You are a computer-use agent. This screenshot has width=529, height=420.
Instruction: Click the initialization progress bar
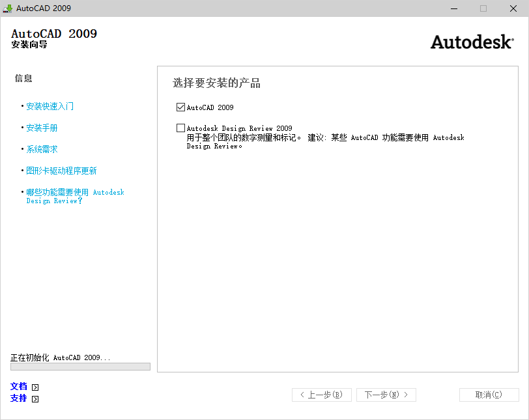click(x=79, y=366)
